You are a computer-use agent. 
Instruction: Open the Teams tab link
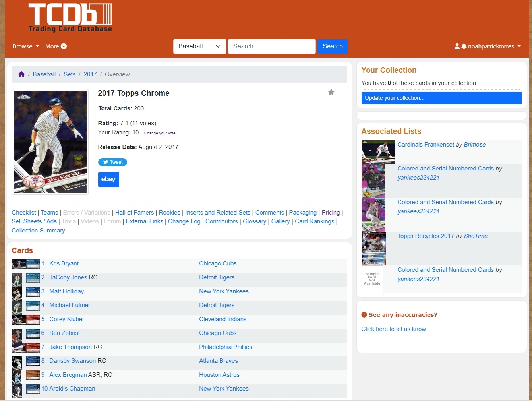tap(49, 213)
